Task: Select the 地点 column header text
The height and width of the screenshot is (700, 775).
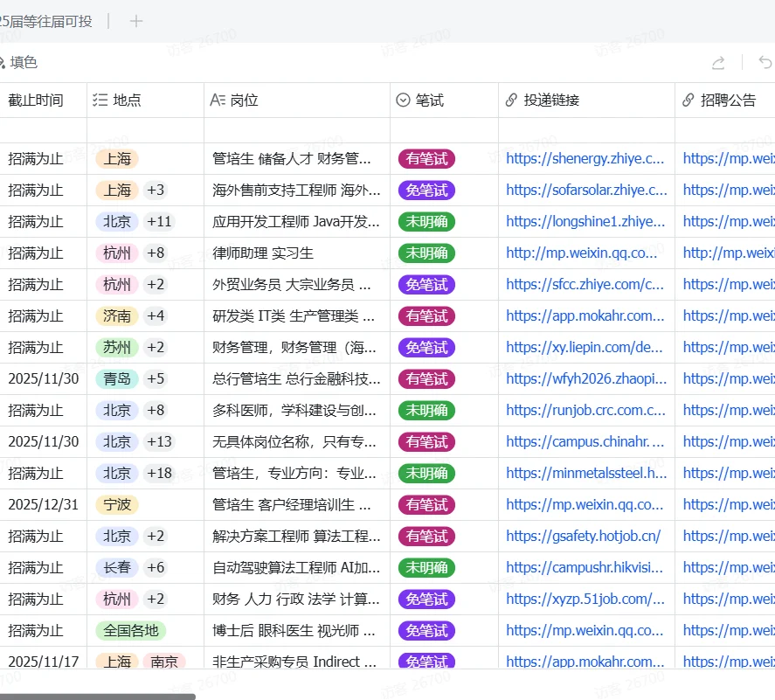Action: click(x=127, y=100)
